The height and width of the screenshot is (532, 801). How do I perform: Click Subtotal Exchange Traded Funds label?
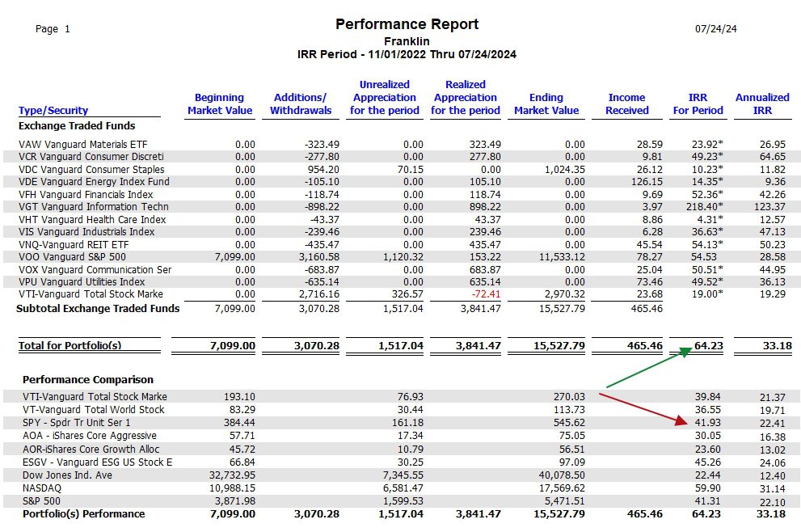(98, 308)
